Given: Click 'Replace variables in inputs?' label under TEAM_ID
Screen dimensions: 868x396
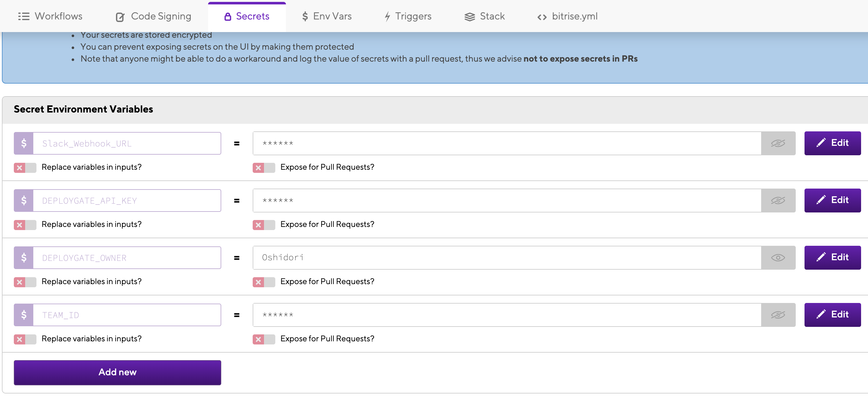Looking at the screenshot, I should [91, 339].
